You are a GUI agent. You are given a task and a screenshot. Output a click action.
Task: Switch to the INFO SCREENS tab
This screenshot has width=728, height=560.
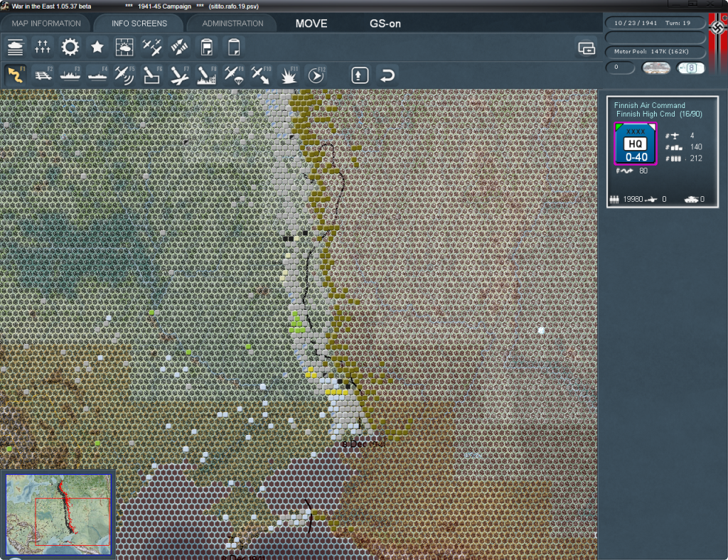coord(139,23)
